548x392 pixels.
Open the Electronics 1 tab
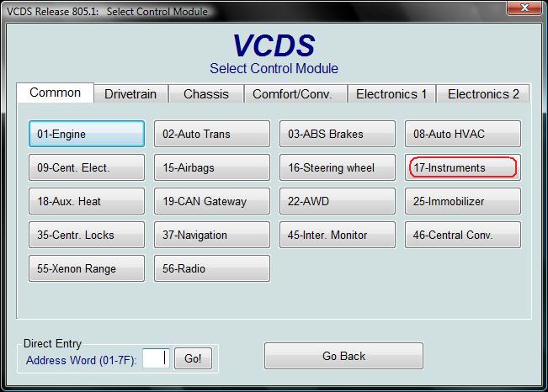[391, 93]
